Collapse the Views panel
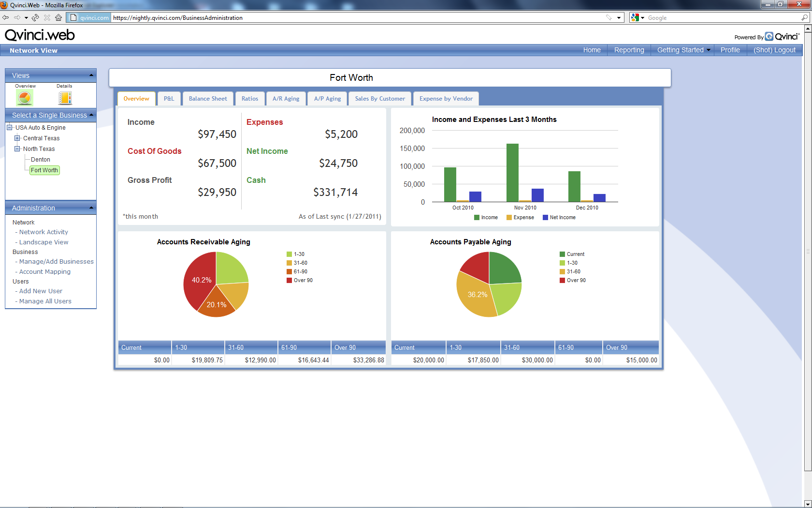 [x=91, y=75]
